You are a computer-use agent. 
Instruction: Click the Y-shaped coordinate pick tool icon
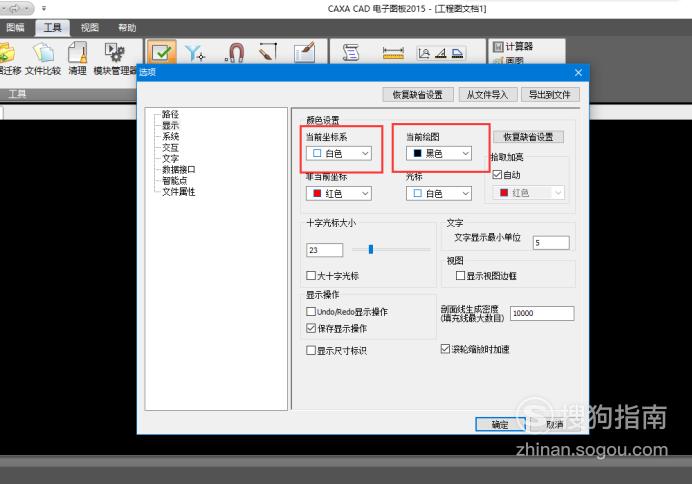click(x=195, y=53)
